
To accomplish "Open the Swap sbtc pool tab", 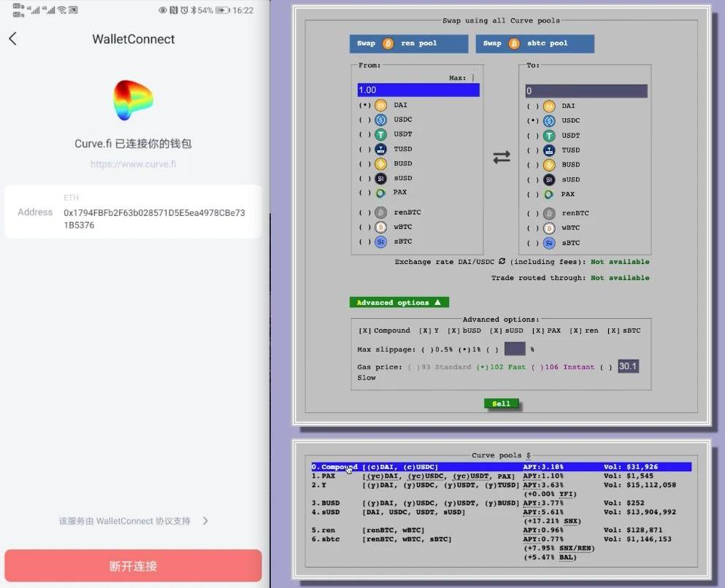I will 534,44.
